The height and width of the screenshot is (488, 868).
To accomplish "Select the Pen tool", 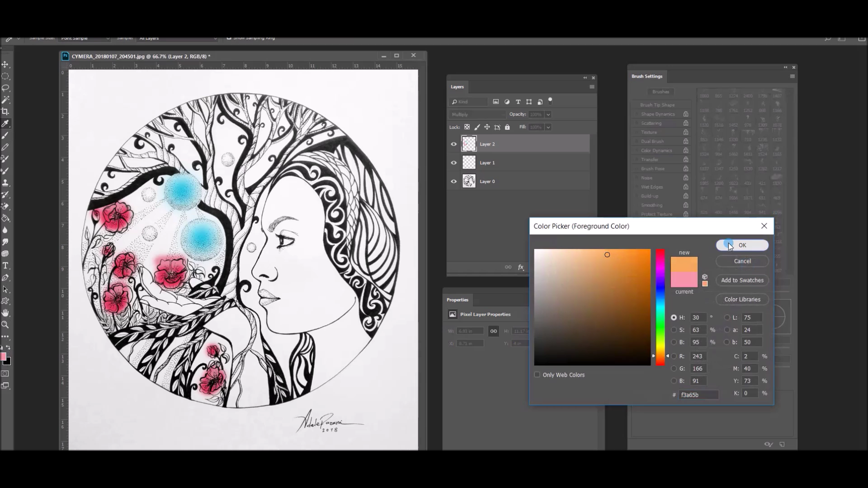I will click(x=5, y=277).
